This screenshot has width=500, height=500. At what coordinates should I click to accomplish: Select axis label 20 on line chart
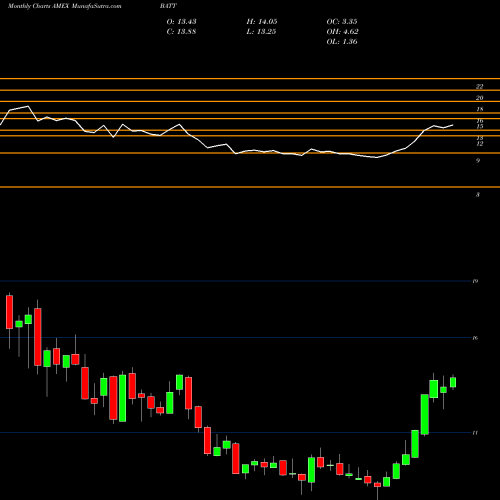coord(479,98)
